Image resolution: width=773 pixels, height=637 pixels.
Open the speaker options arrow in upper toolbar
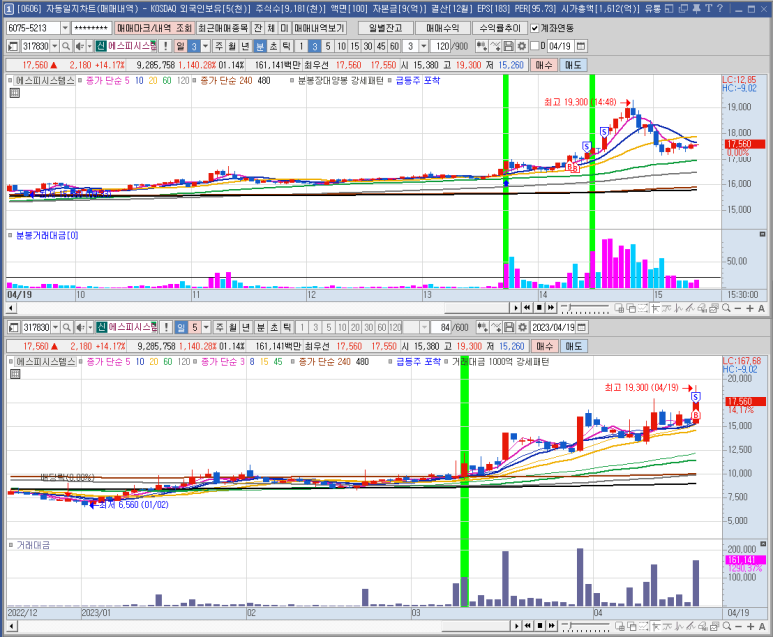90,46
